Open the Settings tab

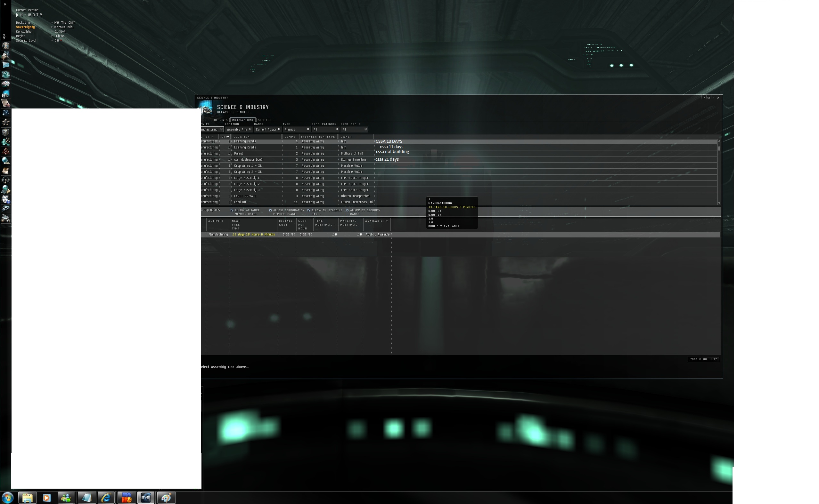264,120
